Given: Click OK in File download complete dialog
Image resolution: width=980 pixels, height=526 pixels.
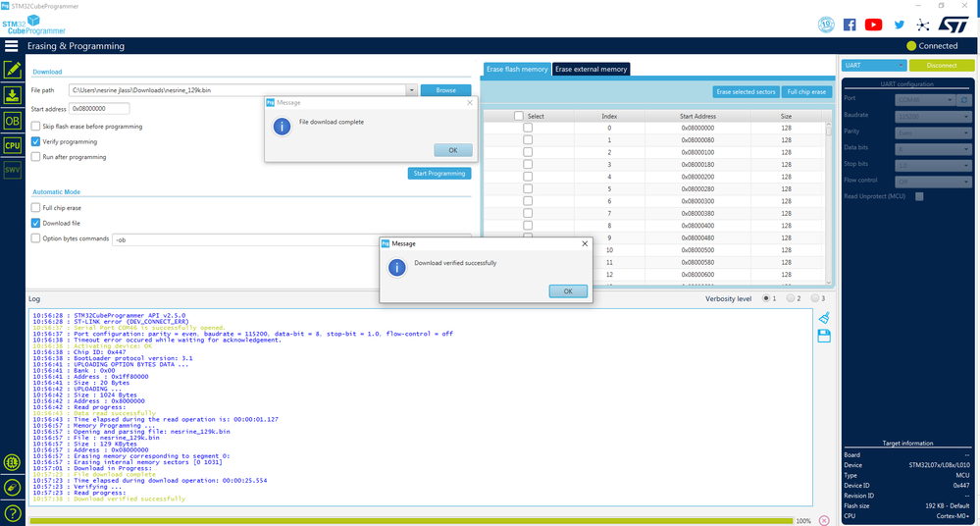Looking at the screenshot, I should tap(453, 150).
